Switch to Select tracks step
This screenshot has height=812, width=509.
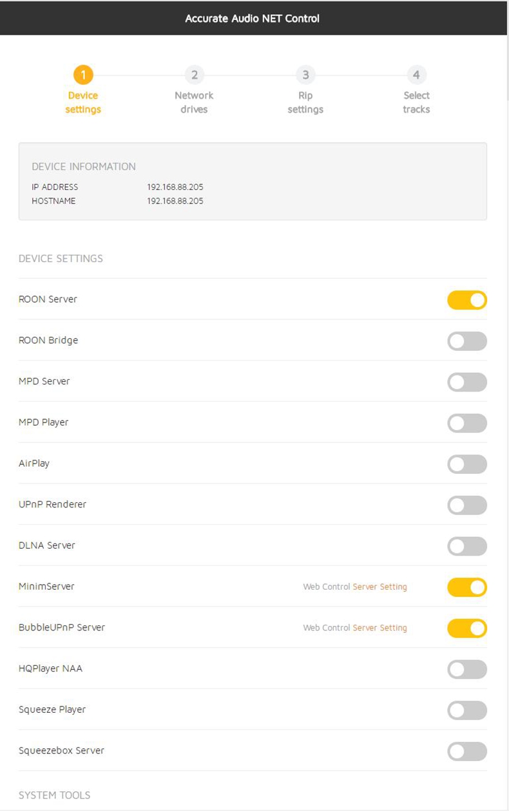tap(416, 102)
